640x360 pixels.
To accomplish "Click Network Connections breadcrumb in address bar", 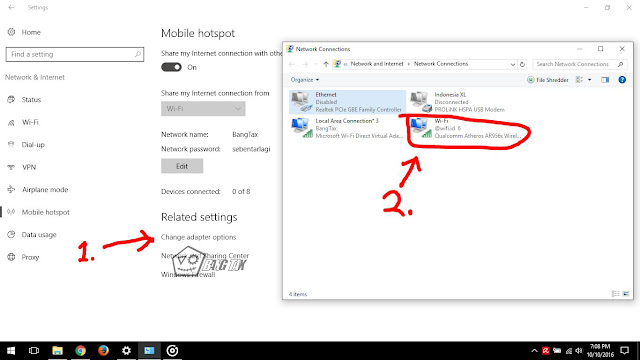I will pos(441,64).
